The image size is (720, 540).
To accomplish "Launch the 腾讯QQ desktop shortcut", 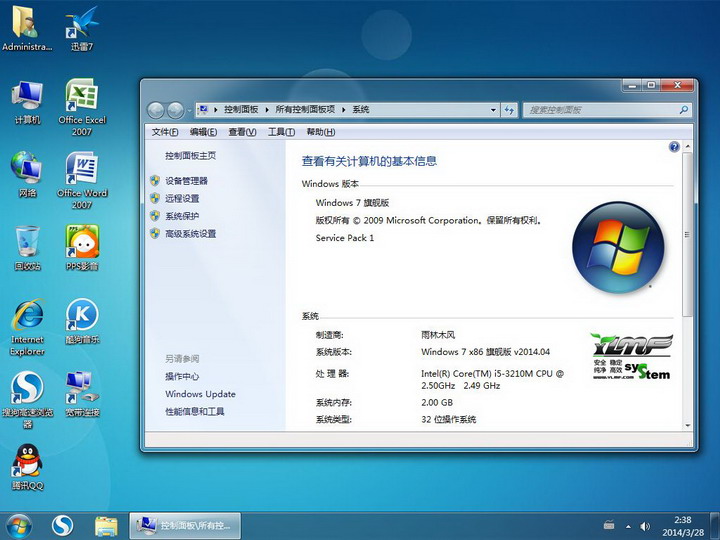I will (x=27, y=467).
